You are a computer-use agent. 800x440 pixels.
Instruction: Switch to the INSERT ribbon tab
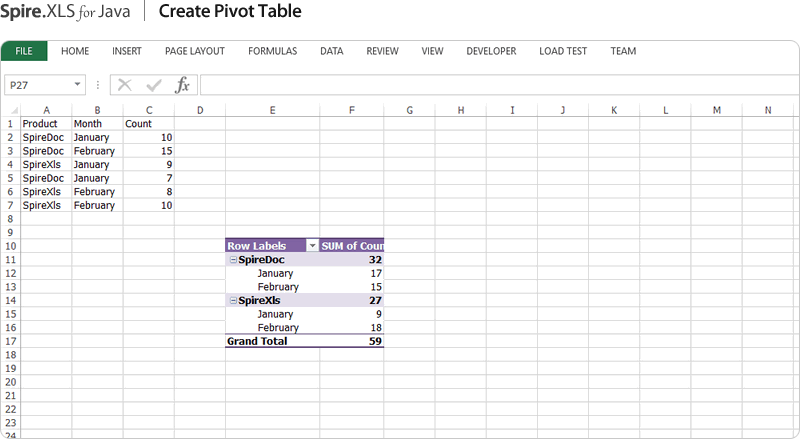(127, 51)
